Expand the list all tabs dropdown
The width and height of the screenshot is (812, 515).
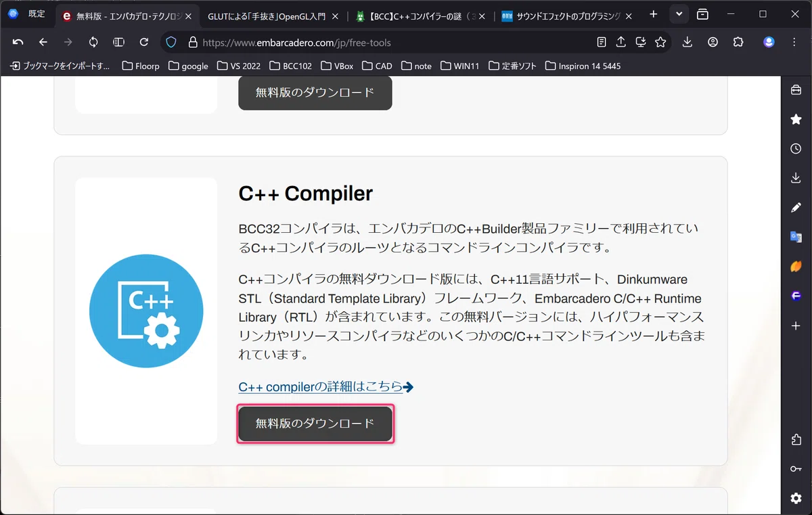tap(679, 14)
